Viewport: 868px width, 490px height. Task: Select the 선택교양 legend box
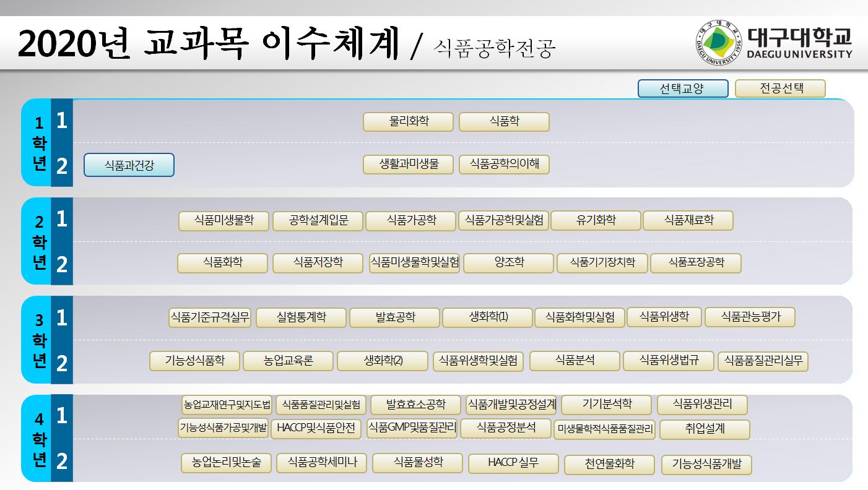[x=683, y=88]
